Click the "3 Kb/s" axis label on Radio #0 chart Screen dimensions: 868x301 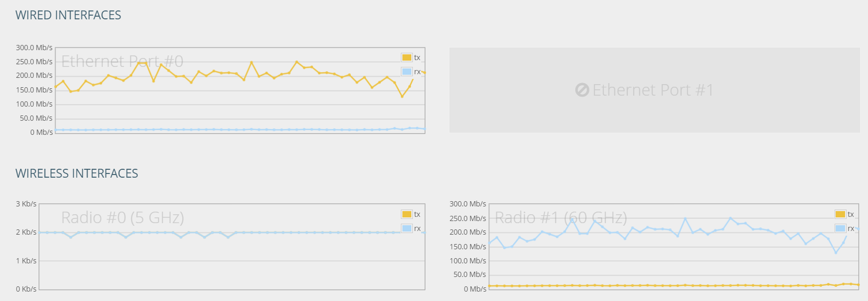(26, 204)
